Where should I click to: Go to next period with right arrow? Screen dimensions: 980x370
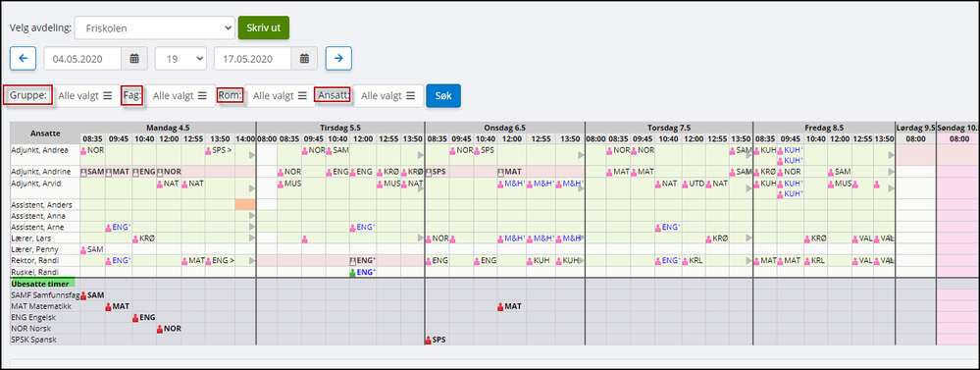tap(338, 58)
